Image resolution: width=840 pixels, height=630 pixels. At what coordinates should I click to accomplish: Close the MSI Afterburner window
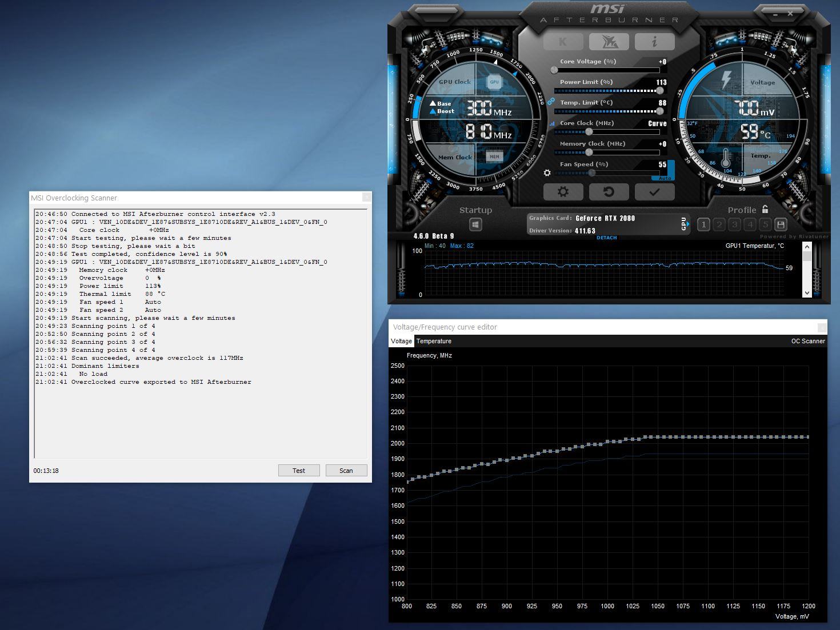click(790, 13)
